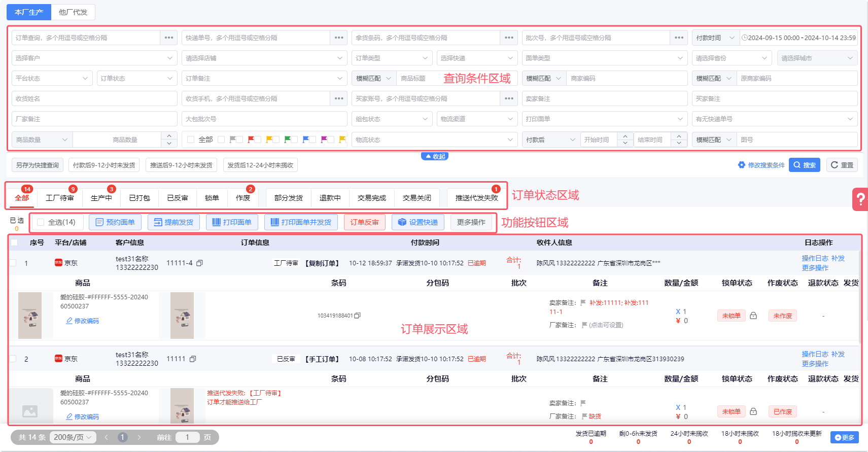Click the seller remark flag in order 1
The image size is (868, 452).
click(583, 302)
